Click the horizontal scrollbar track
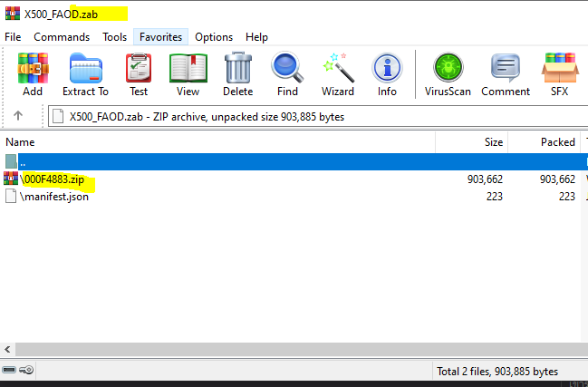Viewport: 588px width, 387px height. pyautogui.click(x=302, y=349)
